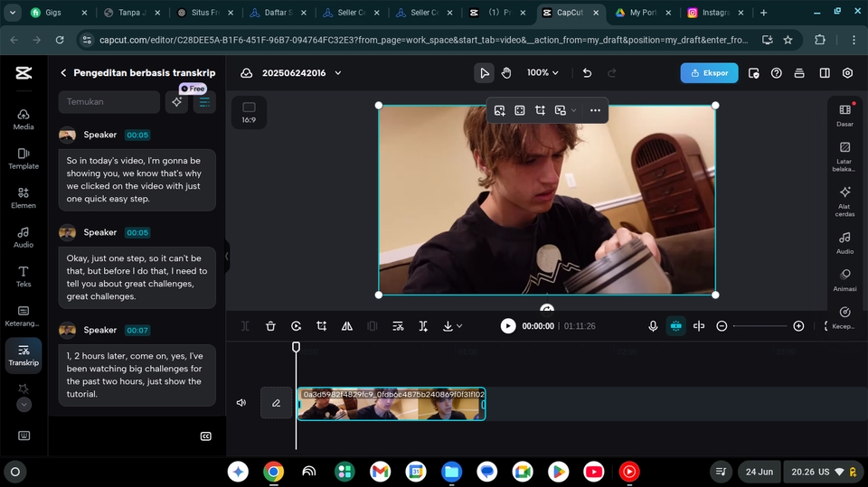Change the 16:9 aspect ratio
The height and width of the screenshot is (487, 868).
(250, 112)
